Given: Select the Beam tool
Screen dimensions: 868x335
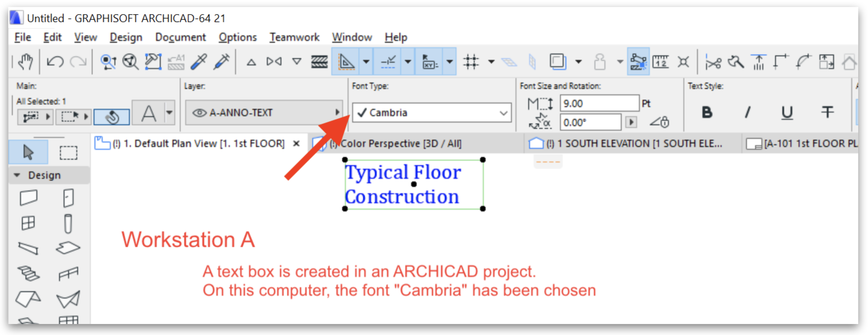Looking at the screenshot, I should [x=28, y=248].
